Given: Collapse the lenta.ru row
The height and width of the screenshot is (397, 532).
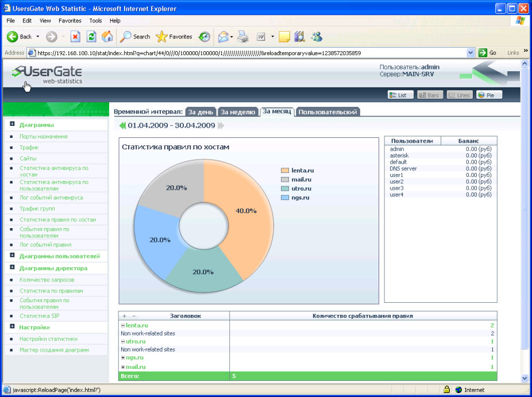Looking at the screenshot, I should [x=123, y=326].
